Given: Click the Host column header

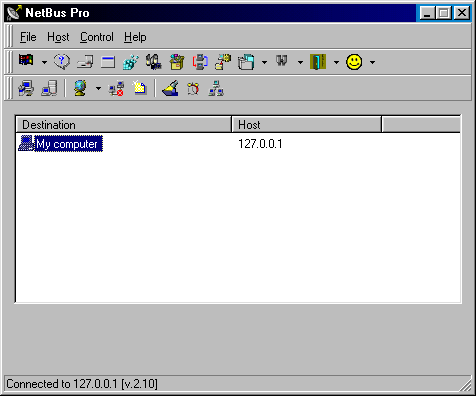Looking at the screenshot, I should [306, 125].
